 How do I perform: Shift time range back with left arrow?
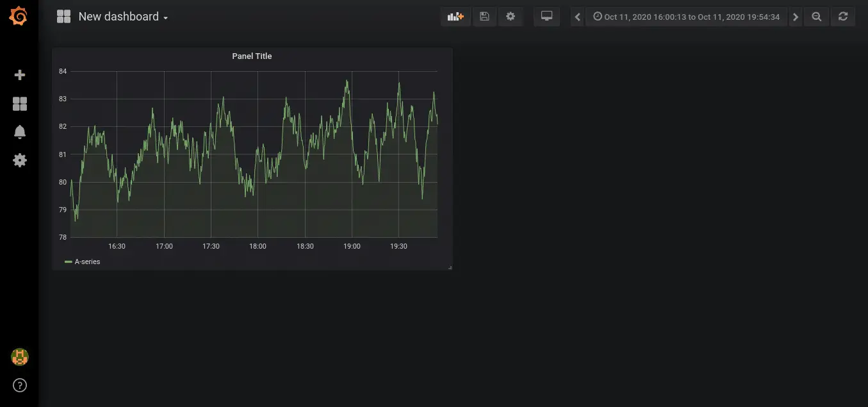pos(576,16)
